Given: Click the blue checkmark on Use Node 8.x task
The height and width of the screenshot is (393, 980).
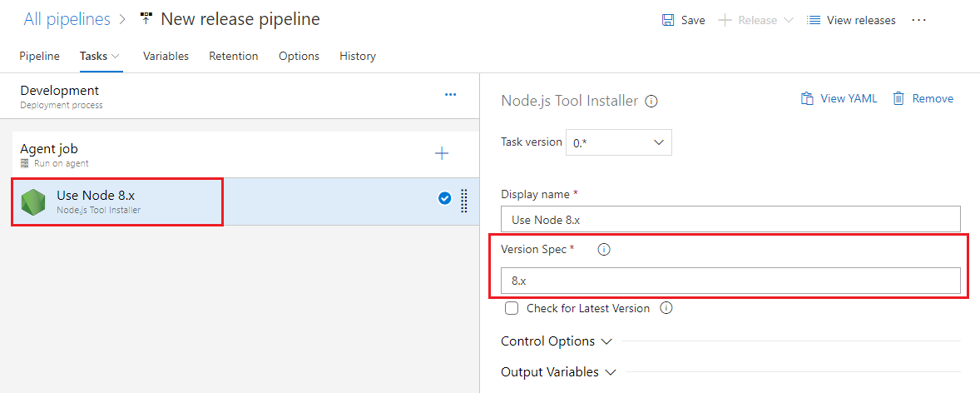Looking at the screenshot, I should 444,198.
